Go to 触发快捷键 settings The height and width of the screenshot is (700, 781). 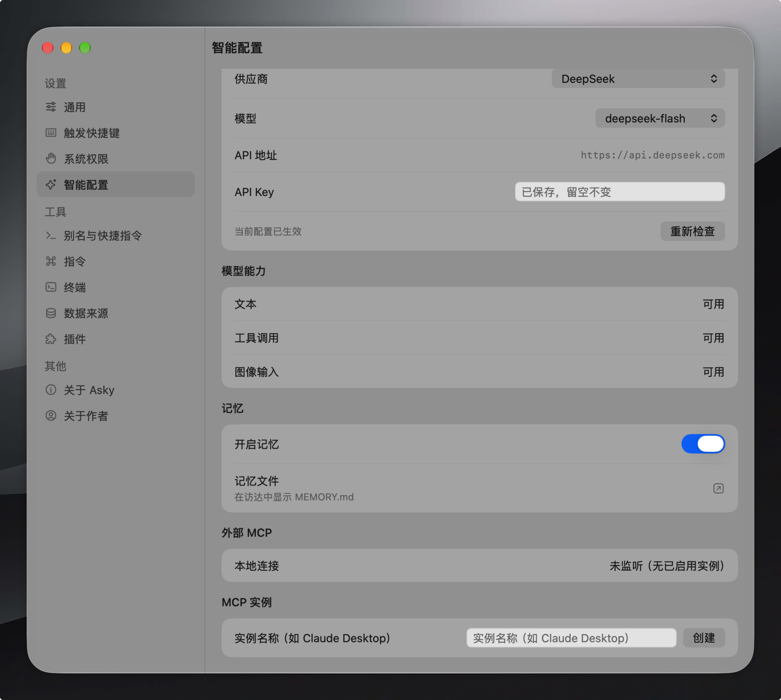click(x=115, y=133)
